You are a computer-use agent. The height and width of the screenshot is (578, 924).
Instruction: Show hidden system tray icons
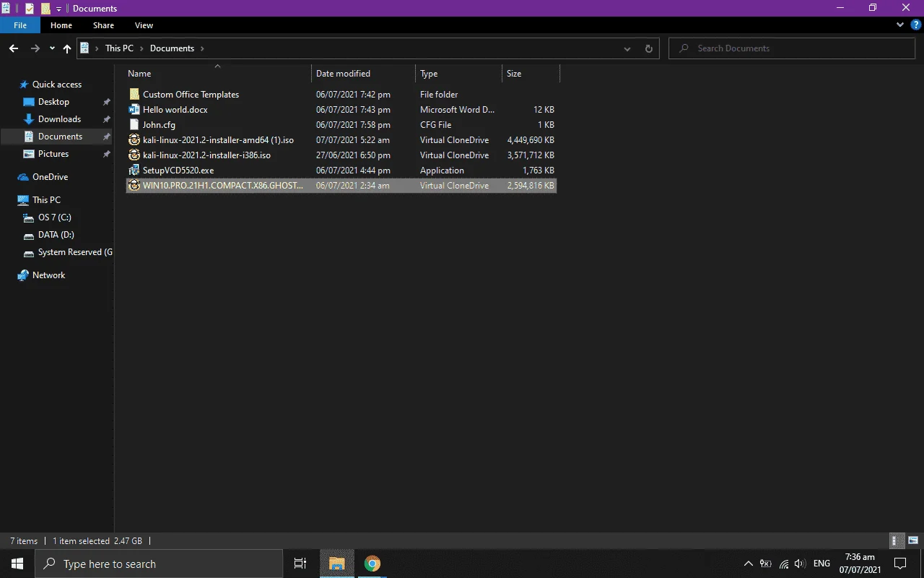coord(748,564)
